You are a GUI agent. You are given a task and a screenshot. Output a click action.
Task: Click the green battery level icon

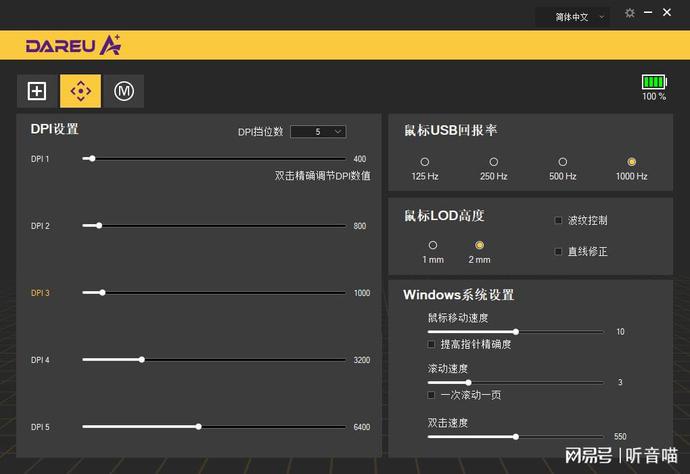(654, 82)
